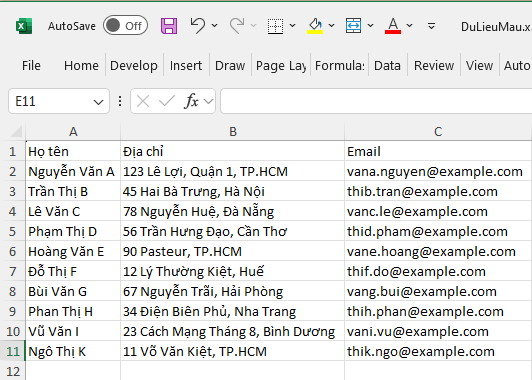Customize Quick Access Toolbar arrow

(x=431, y=26)
